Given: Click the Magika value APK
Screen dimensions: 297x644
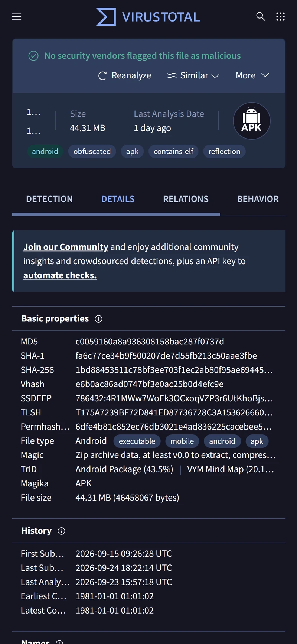Looking at the screenshot, I should tap(84, 483).
